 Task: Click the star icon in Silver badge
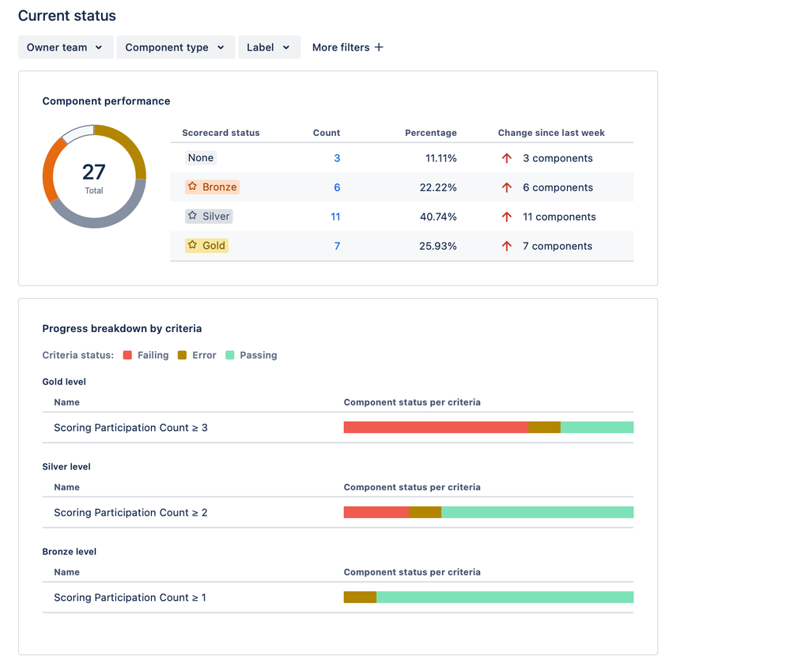[x=192, y=216]
